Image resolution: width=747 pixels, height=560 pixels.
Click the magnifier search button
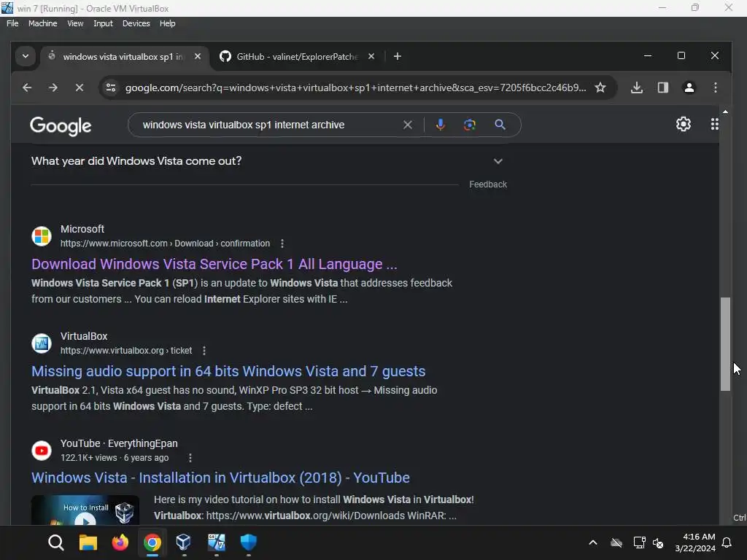(500, 125)
